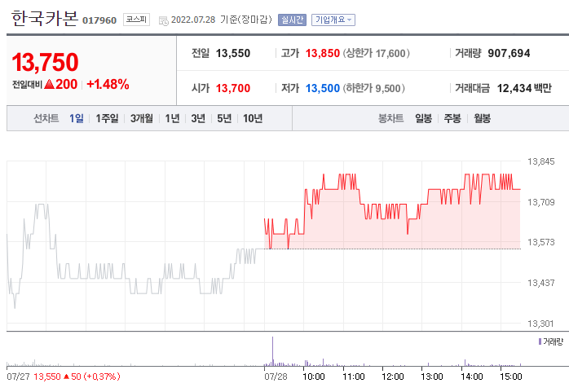Click the 거래량 value 907,694

509,53
